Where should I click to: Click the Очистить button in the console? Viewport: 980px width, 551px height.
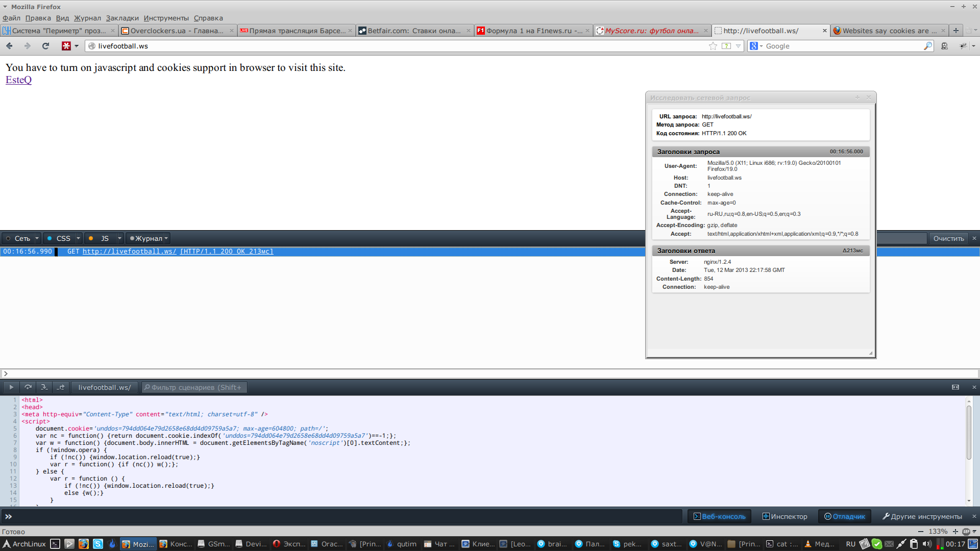(948, 238)
